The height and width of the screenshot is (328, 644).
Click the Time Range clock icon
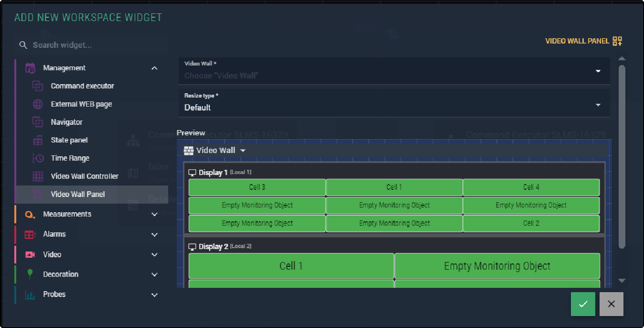38,158
